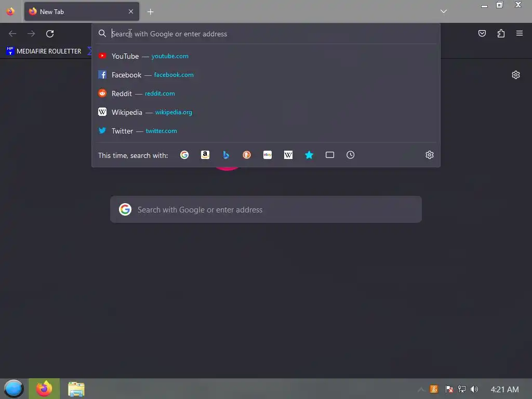Open Extensions puzzle icon
Viewport: 532px width, 399px height.
(501, 33)
